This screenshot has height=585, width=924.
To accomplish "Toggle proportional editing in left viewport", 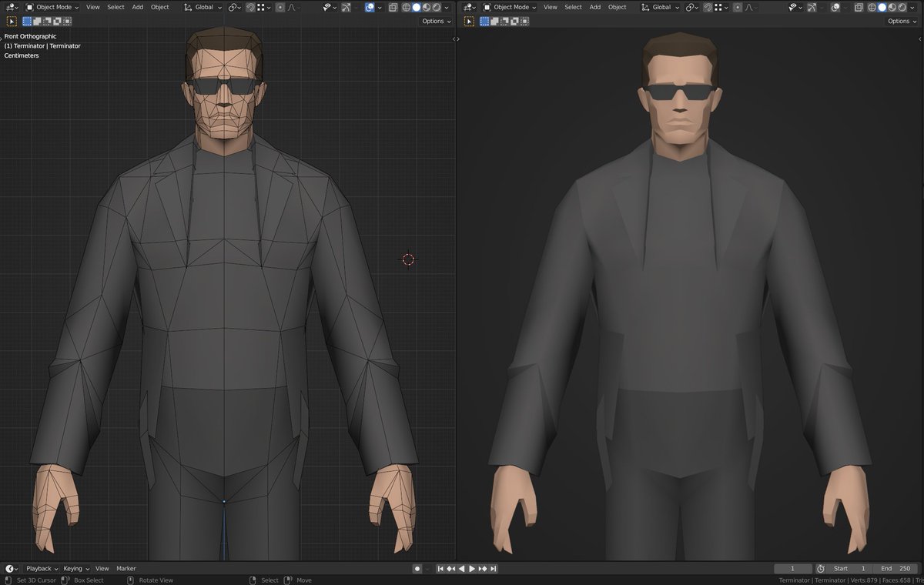I will 280,7.
